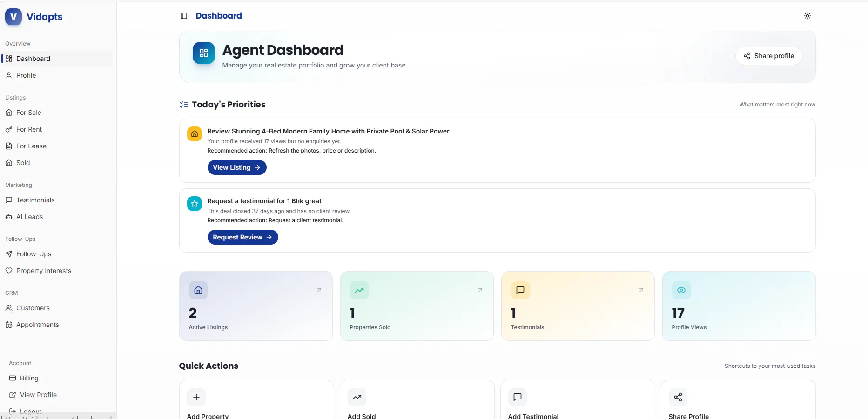Open Testimonials in the sidebar menu
The width and height of the screenshot is (868, 419).
(x=57, y=200)
